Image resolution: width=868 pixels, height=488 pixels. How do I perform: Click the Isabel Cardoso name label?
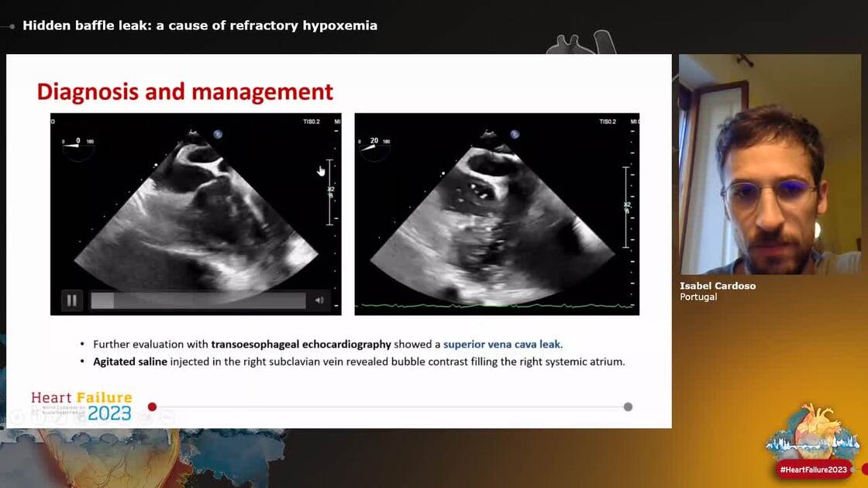tap(718, 285)
